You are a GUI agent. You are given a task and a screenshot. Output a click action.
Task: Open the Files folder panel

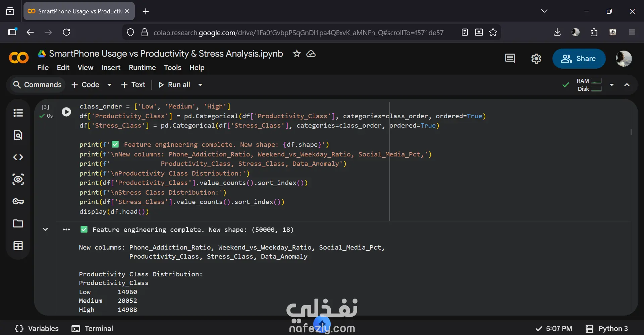(18, 223)
